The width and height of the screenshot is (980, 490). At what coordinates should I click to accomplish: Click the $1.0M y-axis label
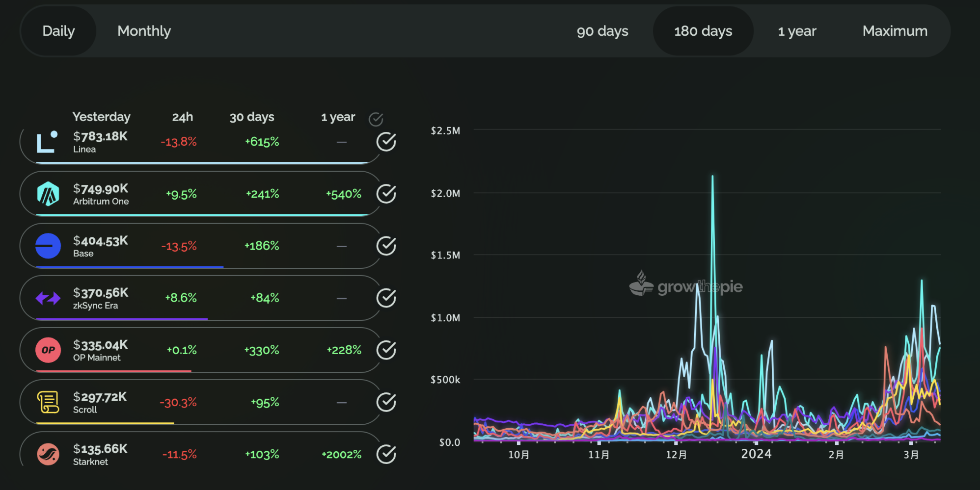point(445,318)
